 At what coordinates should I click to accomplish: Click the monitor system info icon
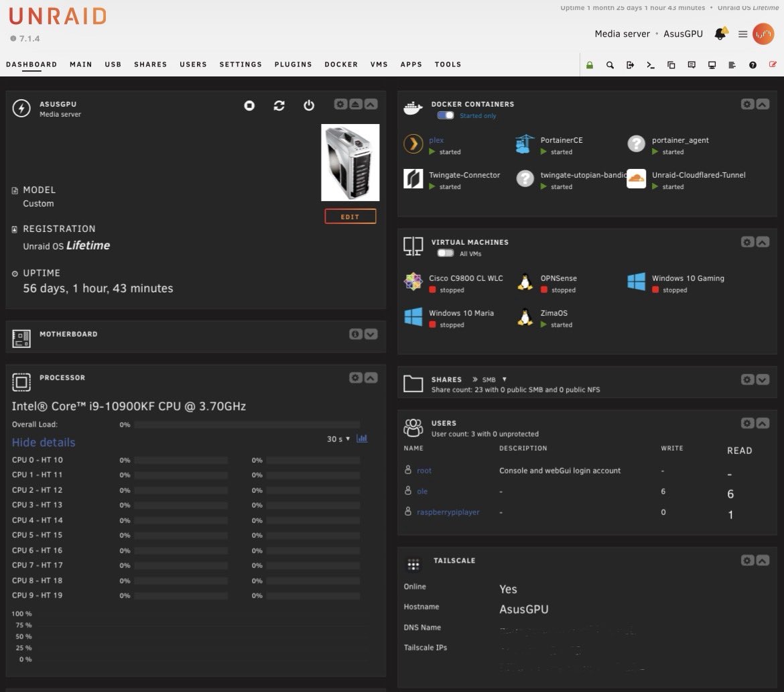click(x=712, y=65)
